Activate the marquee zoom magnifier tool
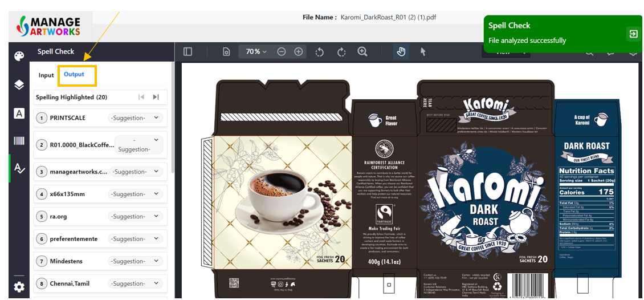 [x=362, y=51]
